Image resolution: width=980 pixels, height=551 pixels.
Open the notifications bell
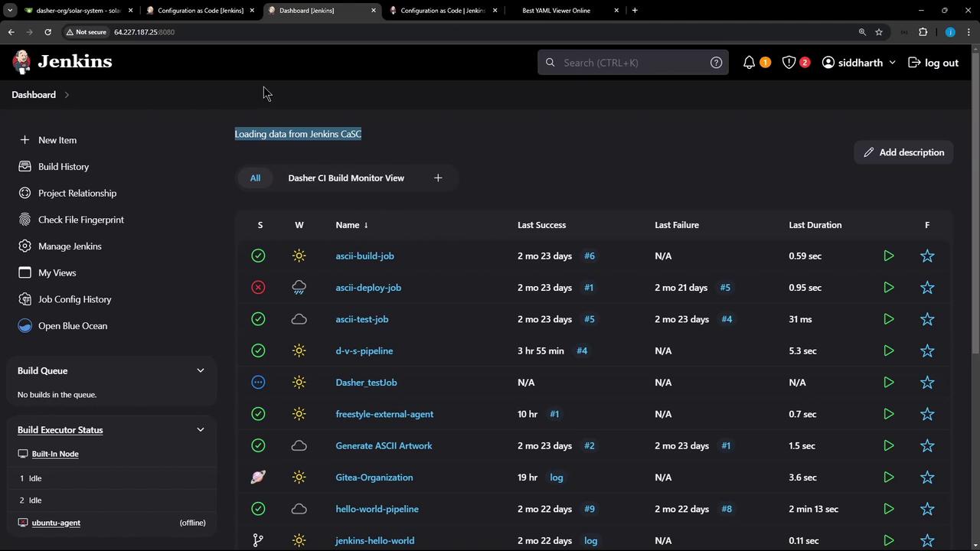coord(749,63)
